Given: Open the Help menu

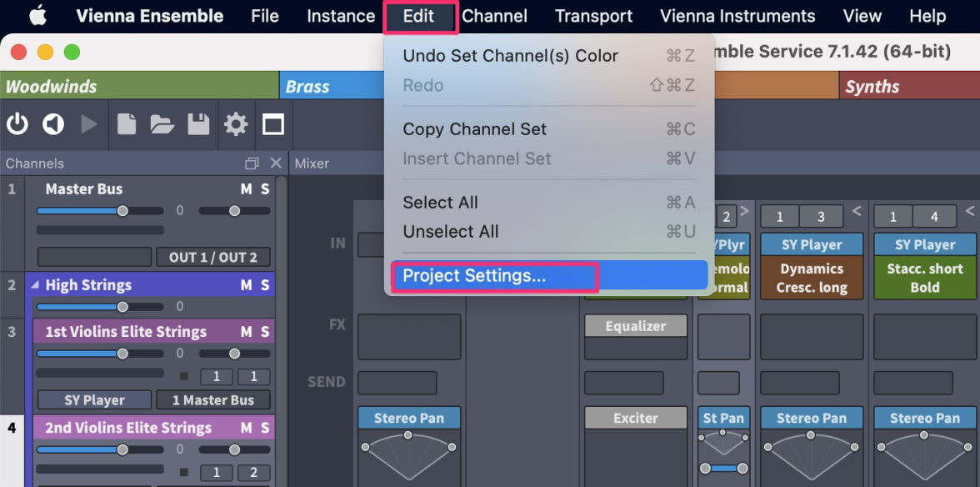Looking at the screenshot, I should (927, 16).
